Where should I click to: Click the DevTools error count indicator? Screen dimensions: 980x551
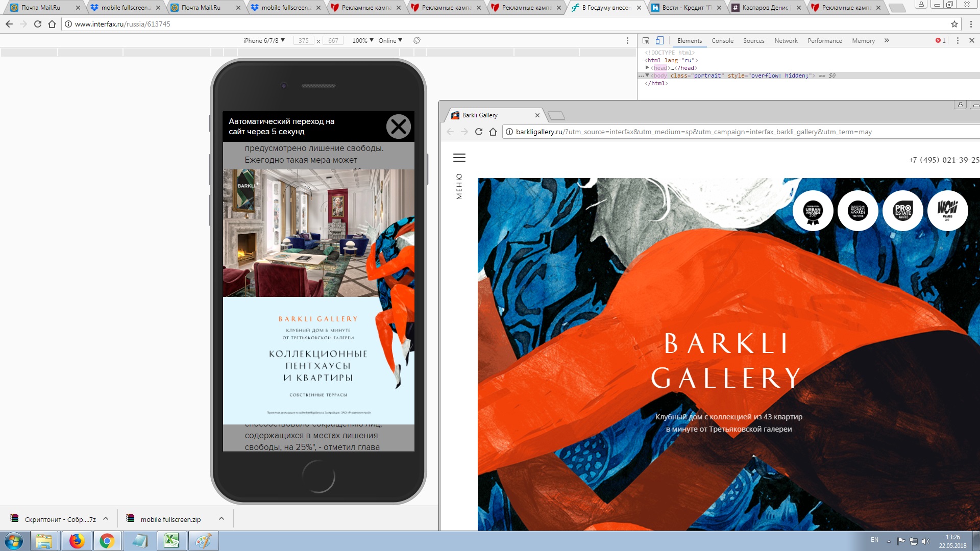coord(941,40)
